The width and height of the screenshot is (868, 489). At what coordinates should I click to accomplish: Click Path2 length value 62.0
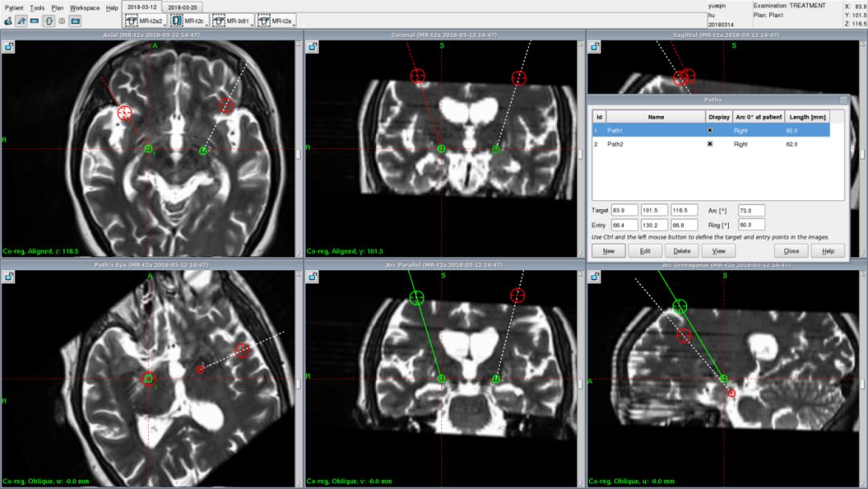tap(792, 144)
